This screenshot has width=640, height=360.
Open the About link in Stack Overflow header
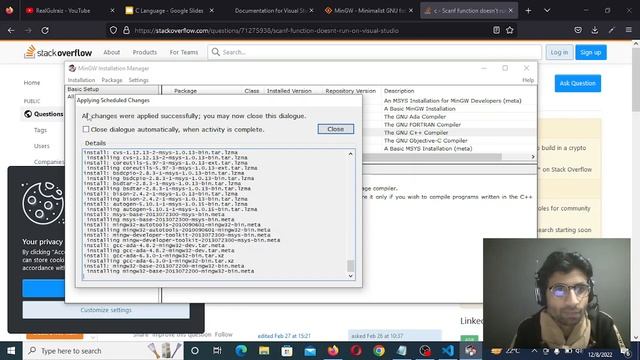click(111, 52)
